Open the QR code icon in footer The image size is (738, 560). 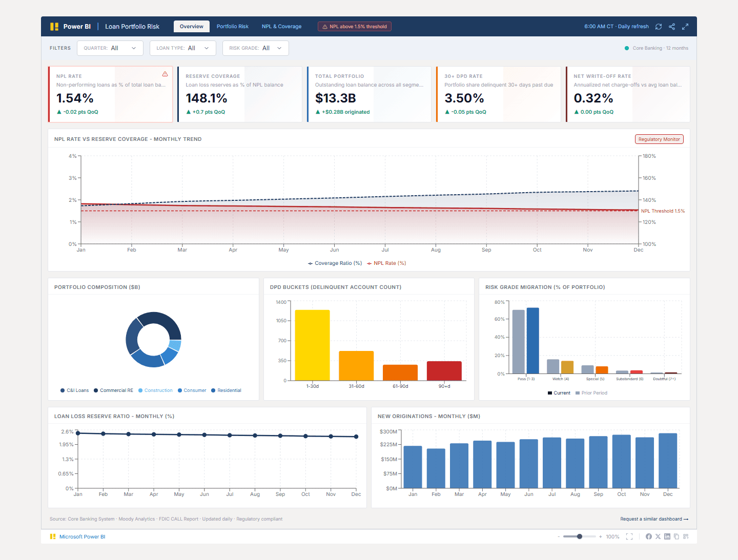pyautogui.click(x=686, y=536)
